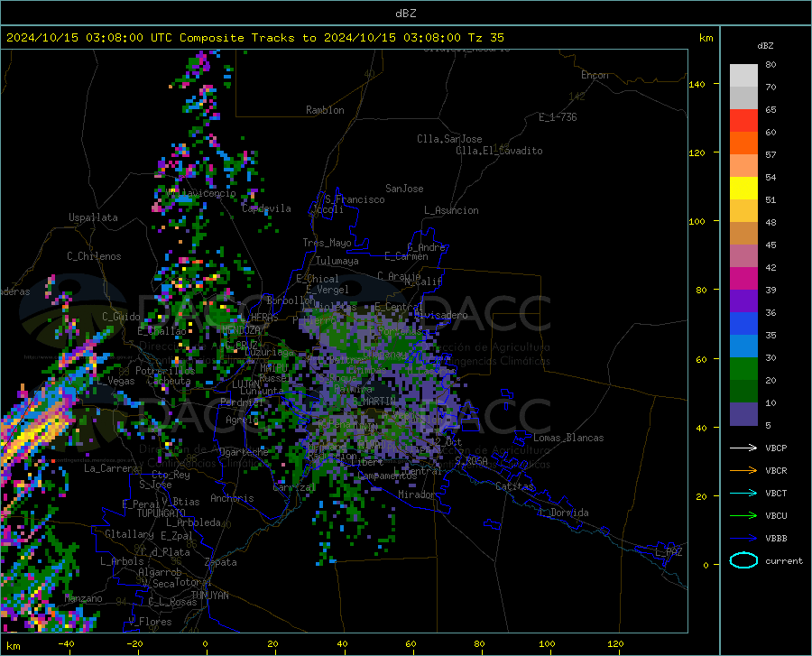Click the 'C_Chilenos' map label

point(94,256)
